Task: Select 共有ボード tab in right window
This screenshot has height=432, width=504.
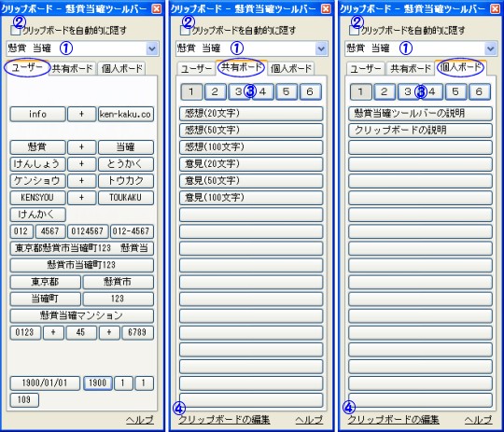Action: pos(411,68)
